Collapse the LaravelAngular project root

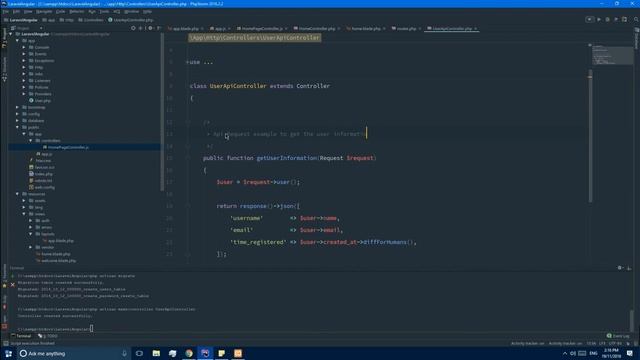tap(11, 34)
